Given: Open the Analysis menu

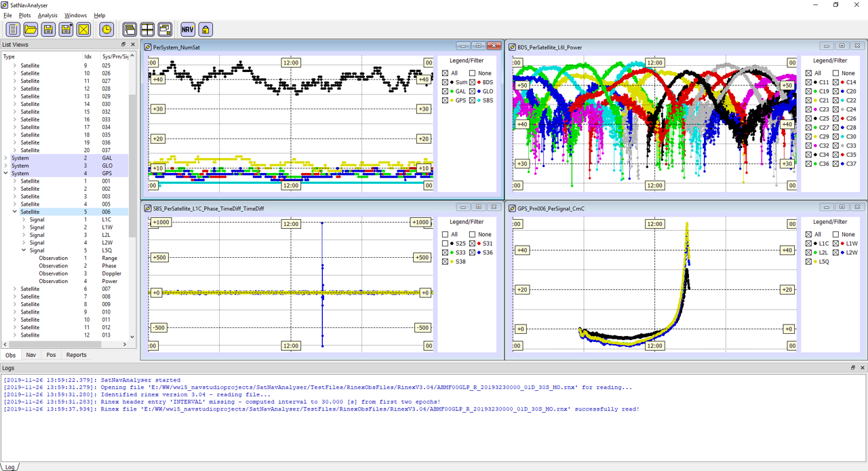Looking at the screenshot, I should [x=47, y=15].
